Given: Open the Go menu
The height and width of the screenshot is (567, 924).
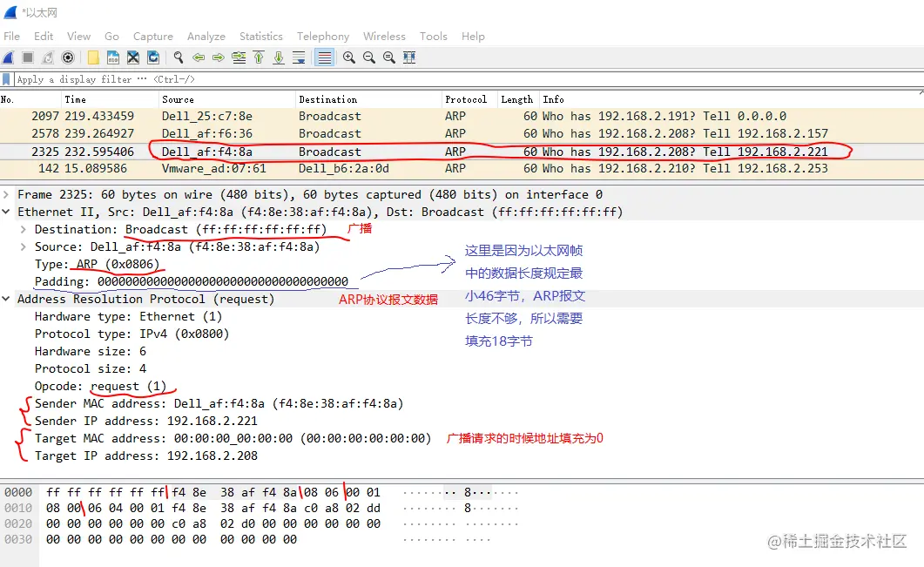Looking at the screenshot, I should tap(112, 37).
